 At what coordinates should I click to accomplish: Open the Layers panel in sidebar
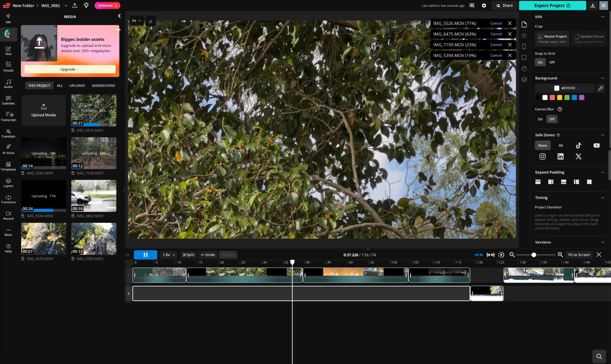click(8, 183)
